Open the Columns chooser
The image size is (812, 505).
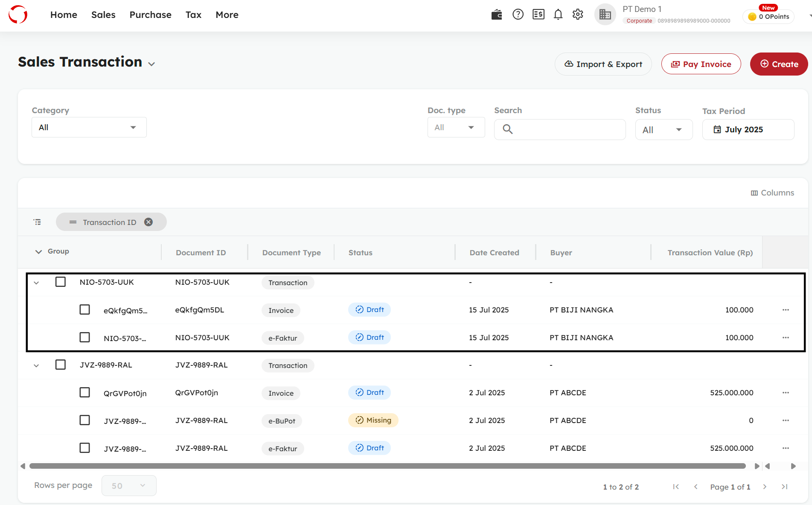772,193
